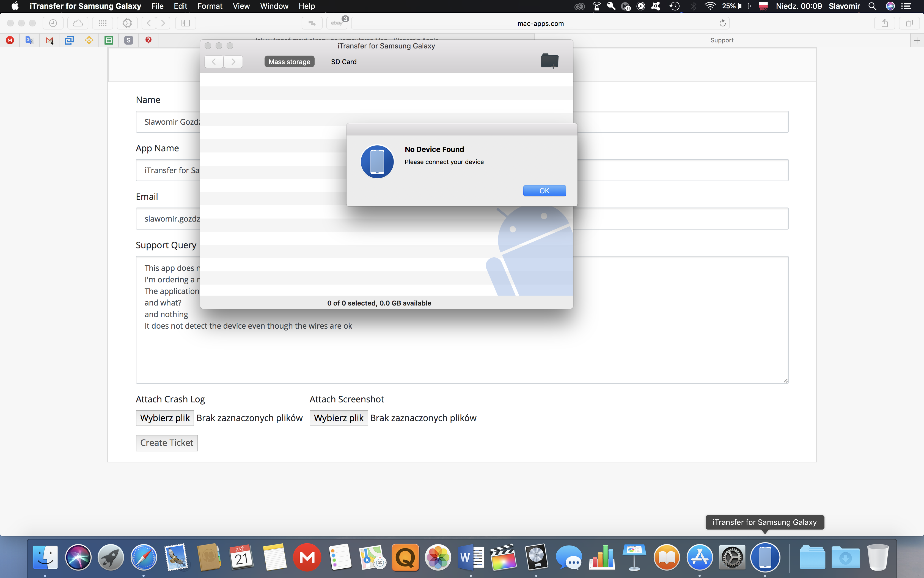The image size is (924, 578).
Task: Open Safari history clock button
Action: 53,23
